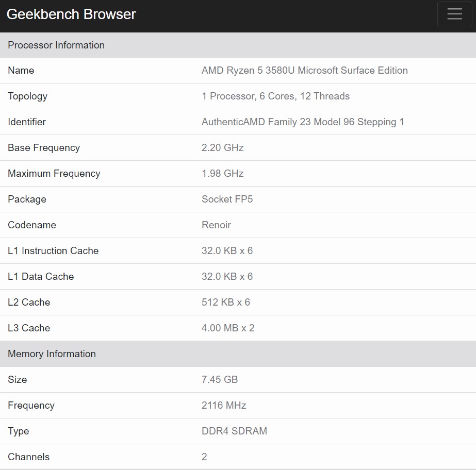
Task: Click the AMD Ryzen 5 3580U processor name
Action: 304,71
